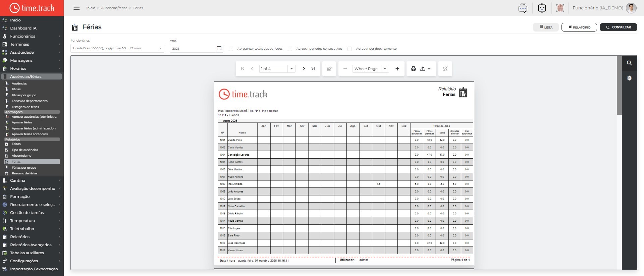Viewport: 644px width, 276px height.
Task: Click the CONSULTAR button
Action: click(x=618, y=27)
